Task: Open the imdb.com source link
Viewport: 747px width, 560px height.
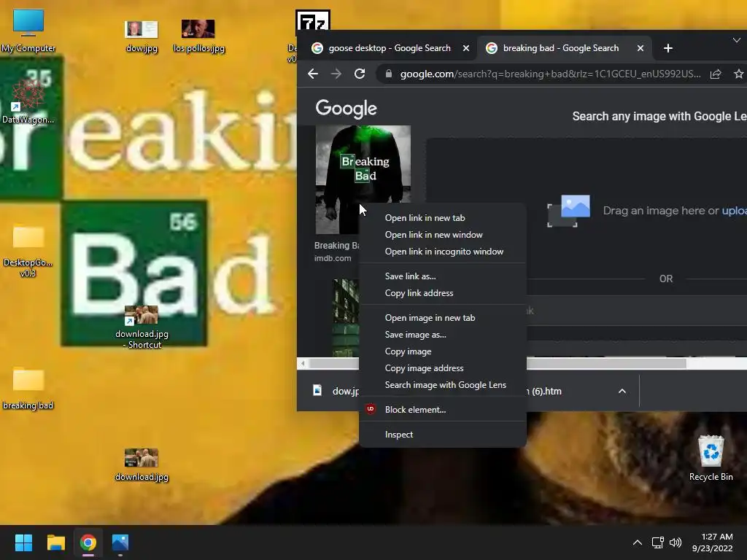Action: point(333,258)
